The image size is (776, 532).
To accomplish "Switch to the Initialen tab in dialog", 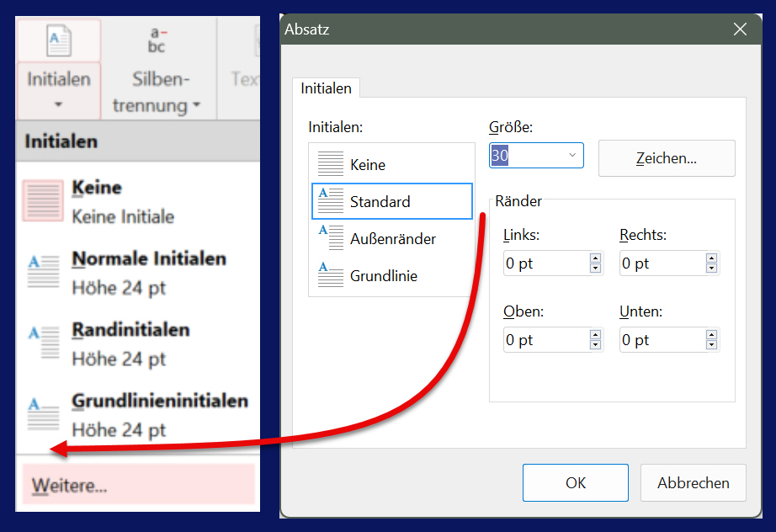I will [326, 88].
